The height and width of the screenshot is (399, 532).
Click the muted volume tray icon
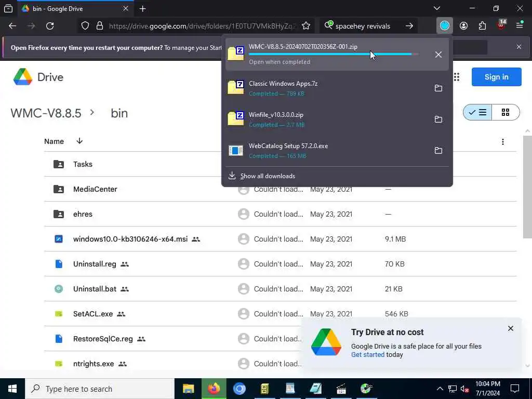point(465,389)
